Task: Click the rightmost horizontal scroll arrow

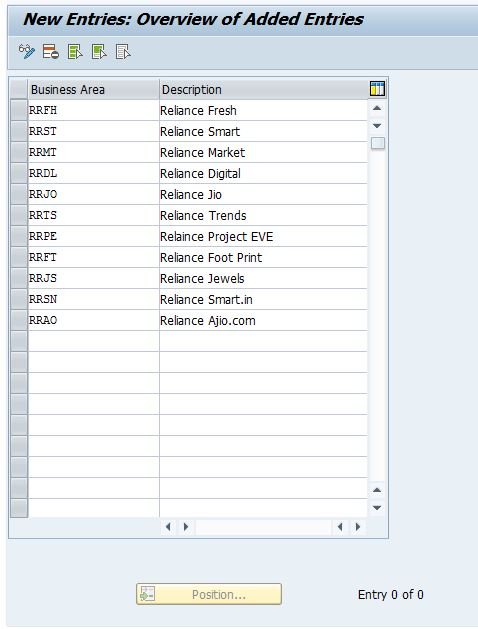Action: click(x=358, y=526)
